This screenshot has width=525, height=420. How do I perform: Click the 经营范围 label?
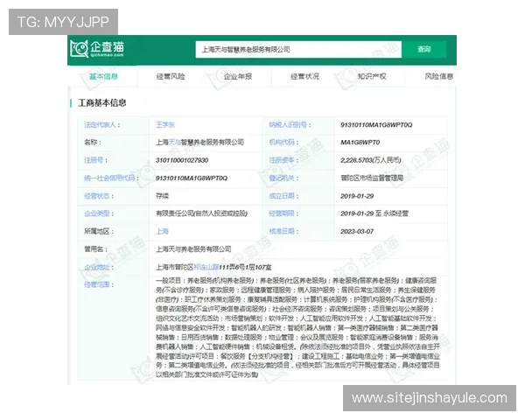pos(99,284)
